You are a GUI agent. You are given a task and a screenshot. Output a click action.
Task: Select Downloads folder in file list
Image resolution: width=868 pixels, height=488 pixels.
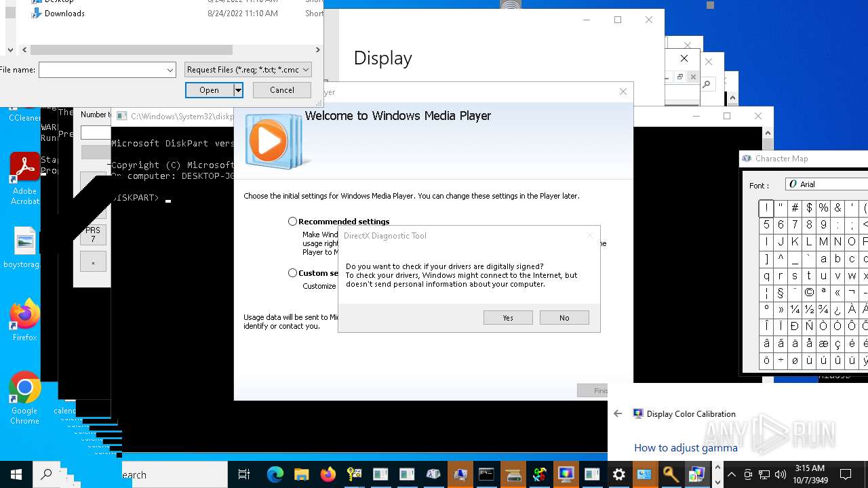click(64, 14)
